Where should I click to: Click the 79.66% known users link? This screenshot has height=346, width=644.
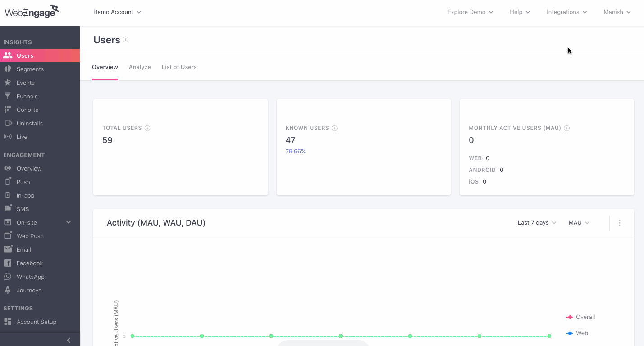pos(296,151)
